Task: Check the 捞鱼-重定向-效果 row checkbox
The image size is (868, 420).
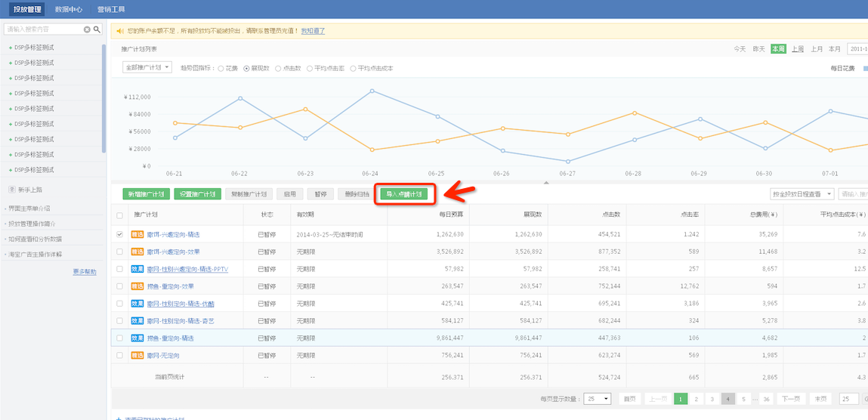Action: (119, 286)
